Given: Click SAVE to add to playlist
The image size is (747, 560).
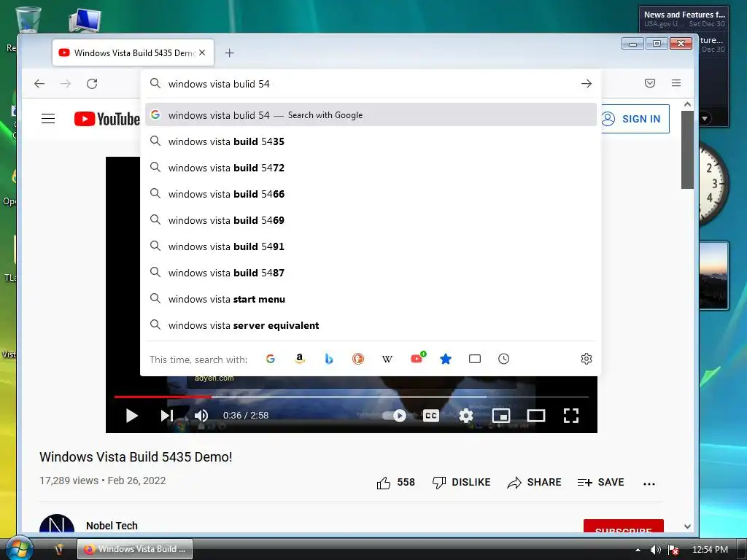Looking at the screenshot, I should 601,483.
